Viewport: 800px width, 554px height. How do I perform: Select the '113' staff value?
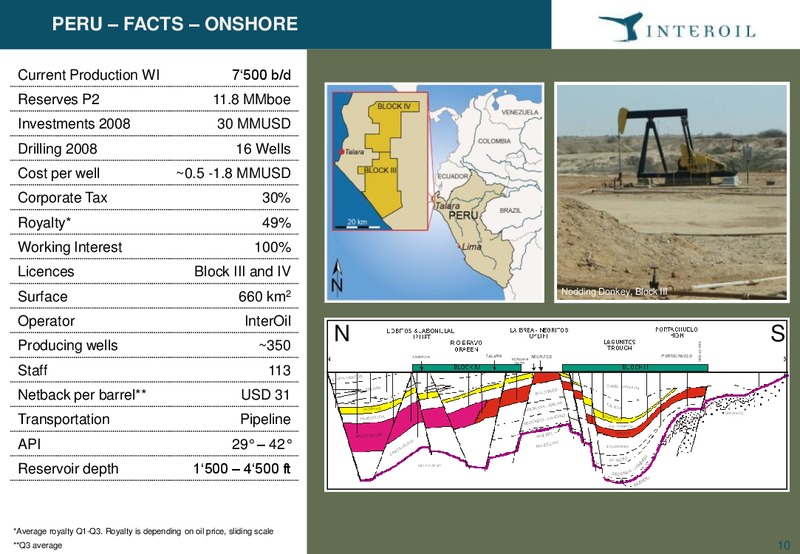280,370
